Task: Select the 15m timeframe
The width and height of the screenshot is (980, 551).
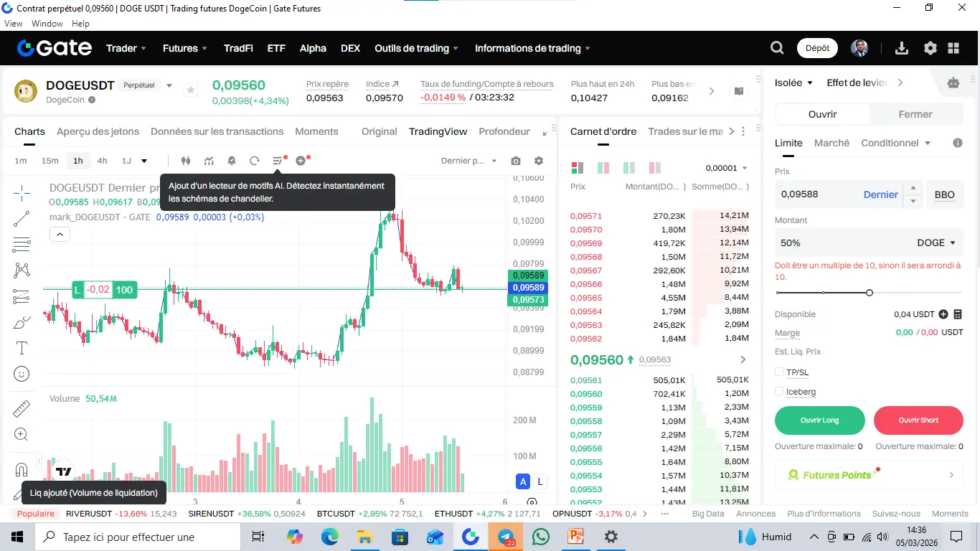Action: (x=50, y=161)
